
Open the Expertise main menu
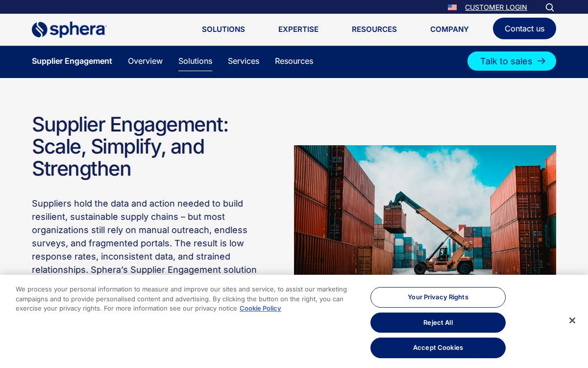(x=298, y=29)
